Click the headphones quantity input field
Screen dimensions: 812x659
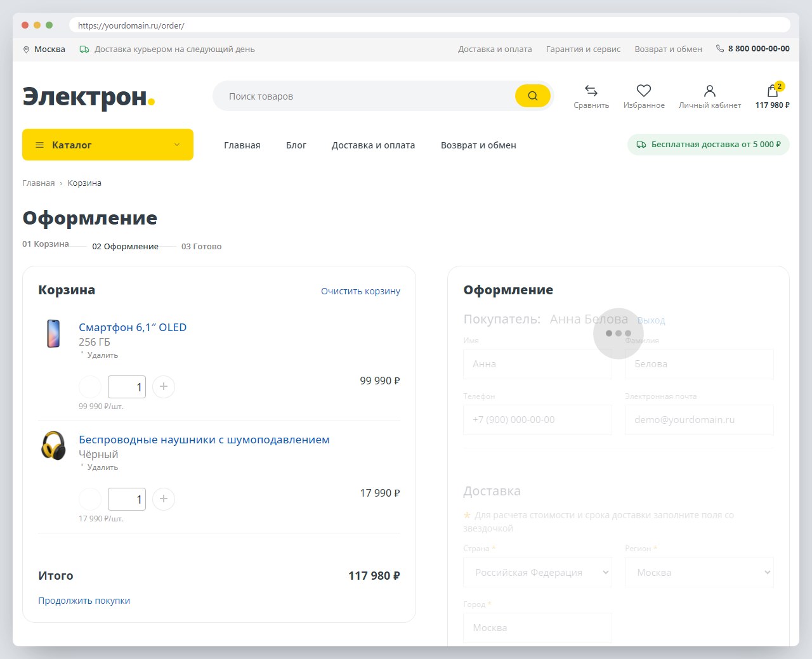(127, 499)
